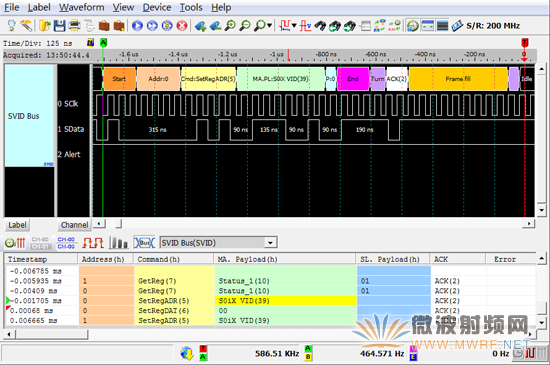Screen dimensions: 550x365
Task: Start acquisition with the blue Run button
Action: [138, 26]
